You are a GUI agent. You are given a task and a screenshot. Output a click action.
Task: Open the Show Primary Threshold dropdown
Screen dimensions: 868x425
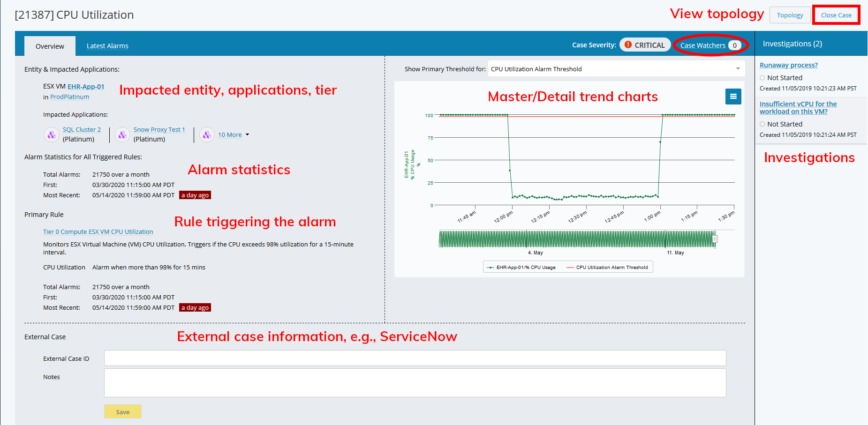click(616, 68)
